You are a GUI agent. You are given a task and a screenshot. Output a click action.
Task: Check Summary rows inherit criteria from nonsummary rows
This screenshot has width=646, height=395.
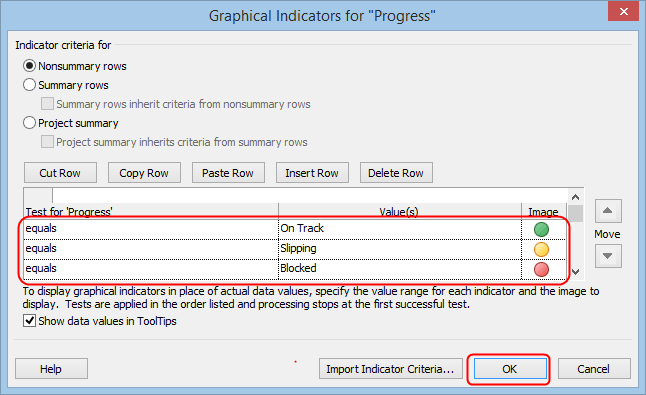tap(47, 104)
